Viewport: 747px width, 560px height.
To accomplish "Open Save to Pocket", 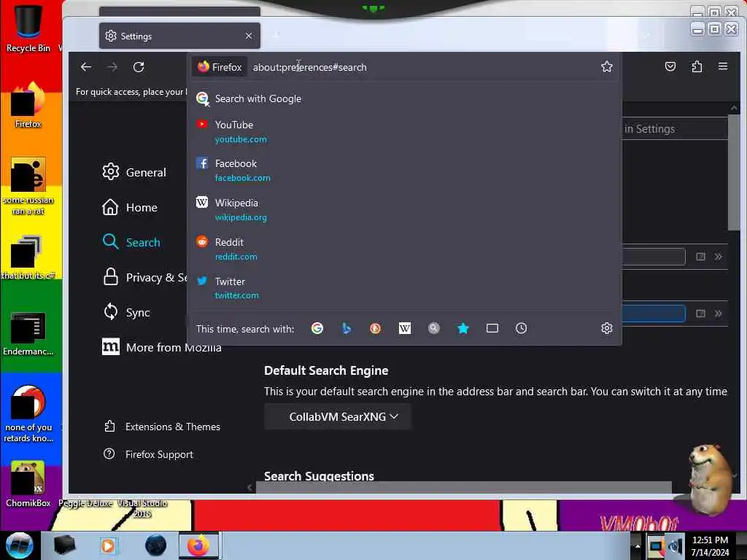I will [670, 66].
